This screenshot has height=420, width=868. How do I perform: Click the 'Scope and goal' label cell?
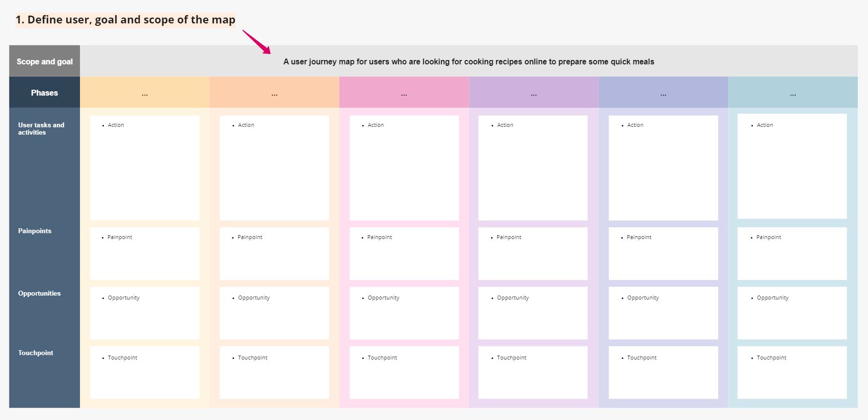pyautogui.click(x=44, y=61)
